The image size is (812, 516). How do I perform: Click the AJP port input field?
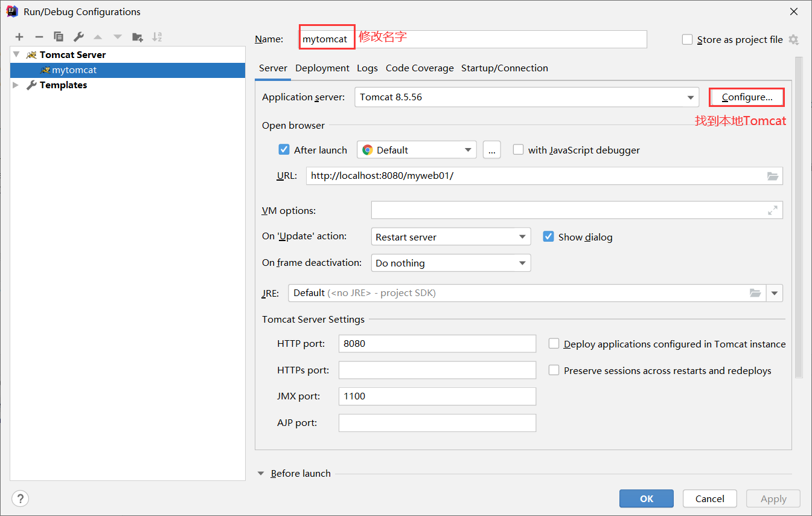[x=437, y=423]
